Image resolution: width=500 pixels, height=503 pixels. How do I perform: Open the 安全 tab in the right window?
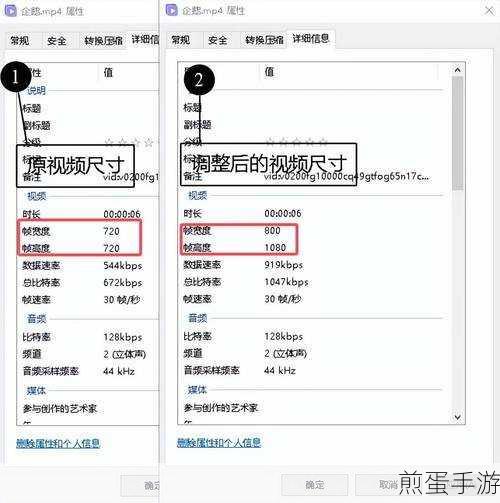(x=217, y=40)
